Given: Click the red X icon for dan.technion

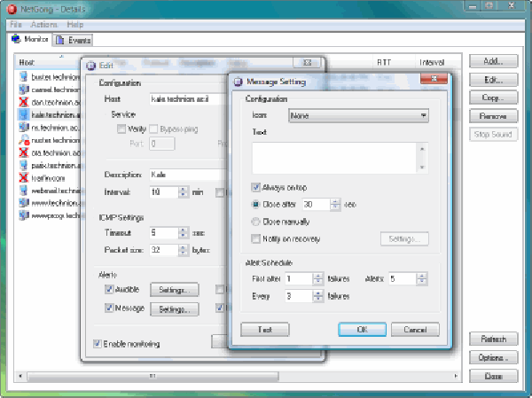Looking at the screenshot, I should pos(23,102).
